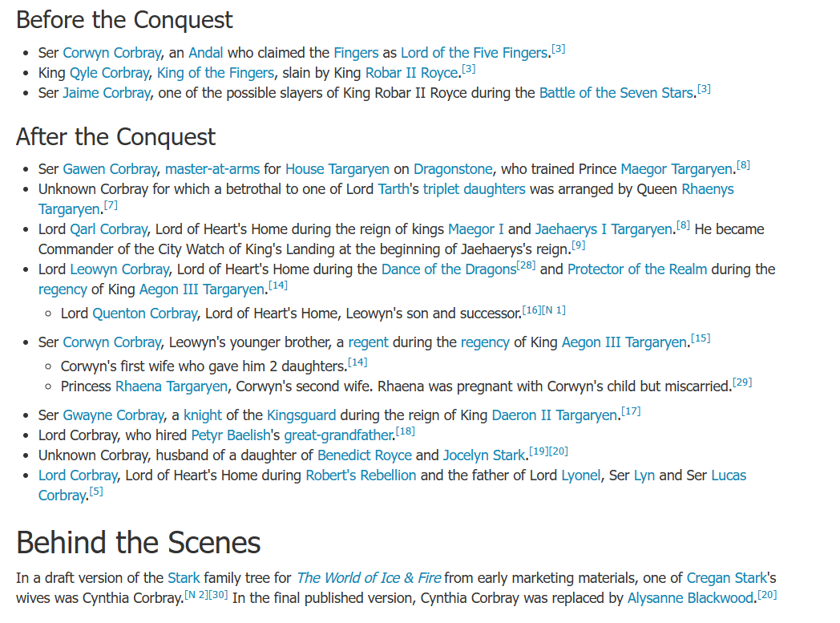Viewport: 840px width, 623px height.
Task: Open Dance of the Dragons link
Action: (449, 269)
